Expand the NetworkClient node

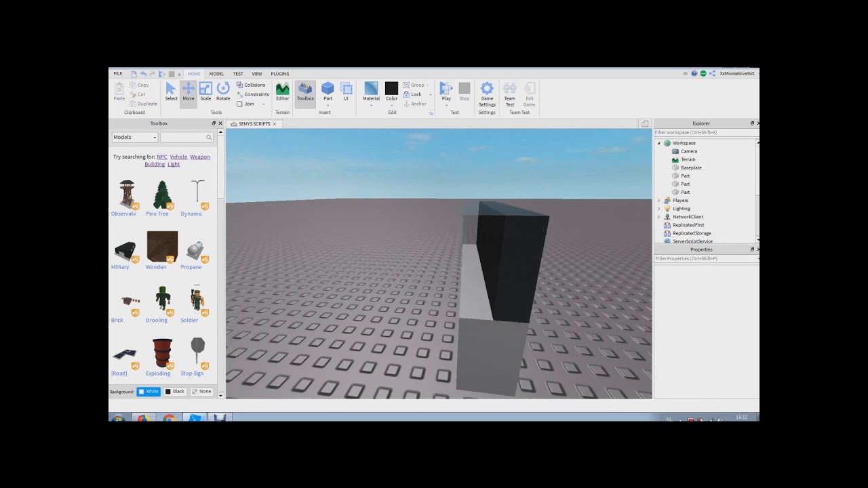point(658,217)
